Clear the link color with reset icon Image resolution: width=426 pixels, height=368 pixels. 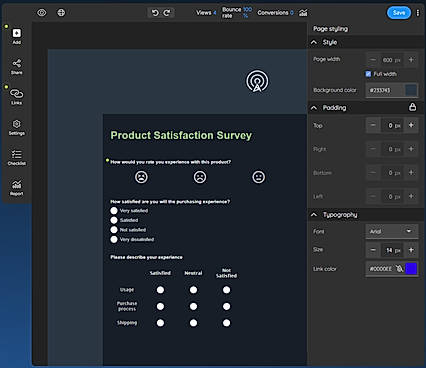[x=399, y=268]
